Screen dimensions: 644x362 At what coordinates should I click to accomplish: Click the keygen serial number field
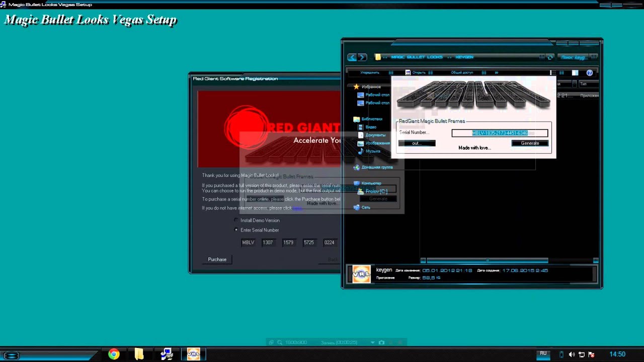500,133
